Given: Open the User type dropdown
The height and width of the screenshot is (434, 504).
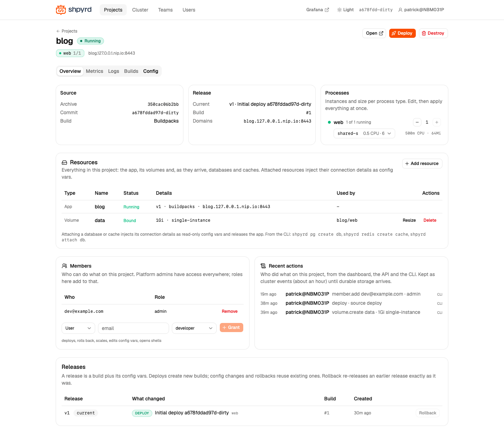Looking at the screenshot, I should click(x=78, y=328).
